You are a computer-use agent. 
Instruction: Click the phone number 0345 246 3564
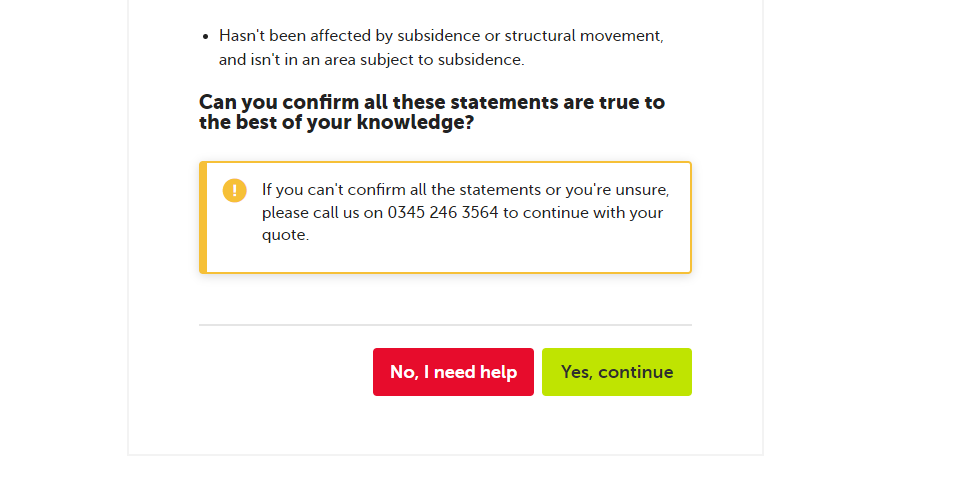point(442,212)
